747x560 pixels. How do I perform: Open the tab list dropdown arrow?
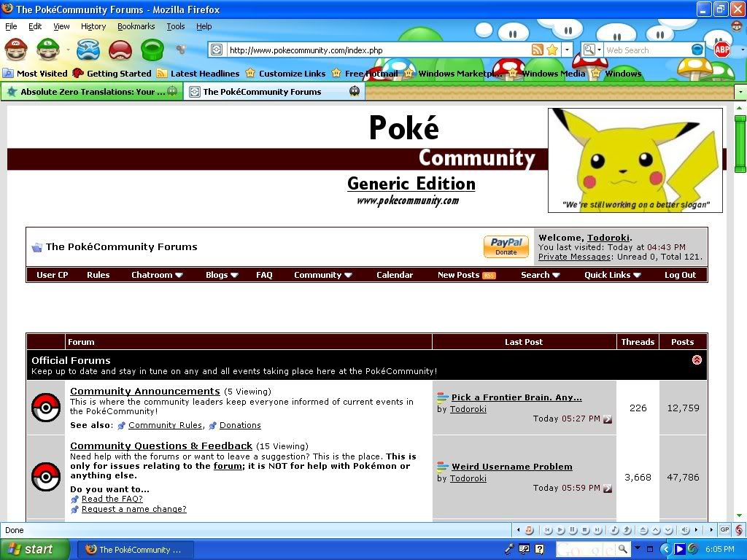[740, 91]
